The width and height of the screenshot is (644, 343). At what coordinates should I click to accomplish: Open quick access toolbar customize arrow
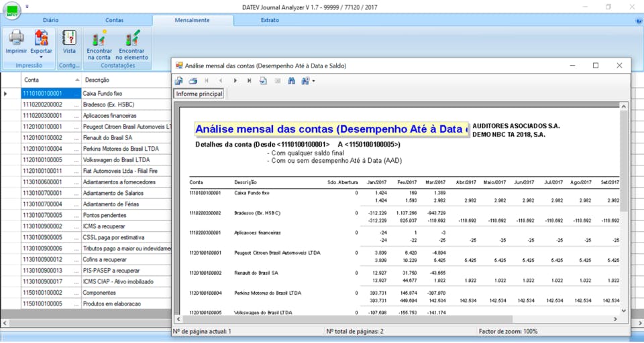(x=27, y=7)
